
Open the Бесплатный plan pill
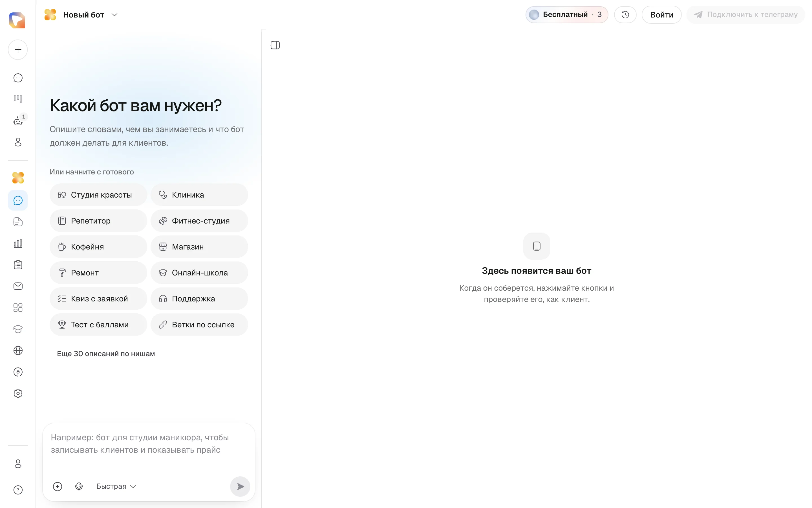click(x=567, y=14)
